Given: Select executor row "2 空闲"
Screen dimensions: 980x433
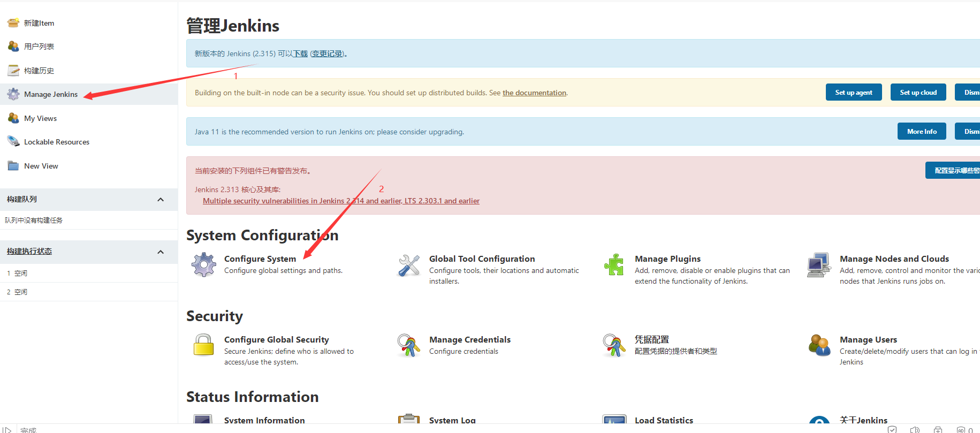Looking at the screenshot, I should point(89,292).
